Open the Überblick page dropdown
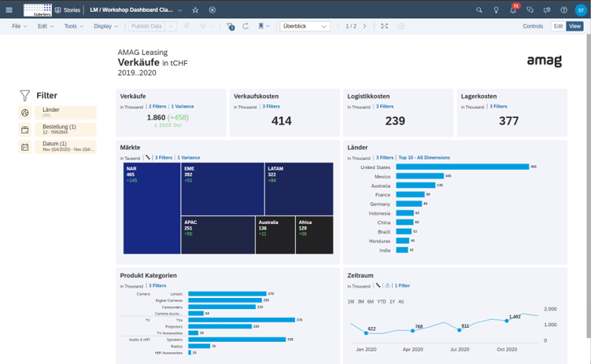The image size is (591, 364). [x=305, y=27]
